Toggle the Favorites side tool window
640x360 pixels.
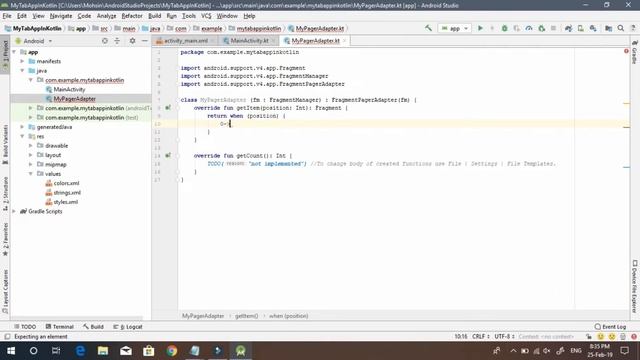click(x=5, y=240)
